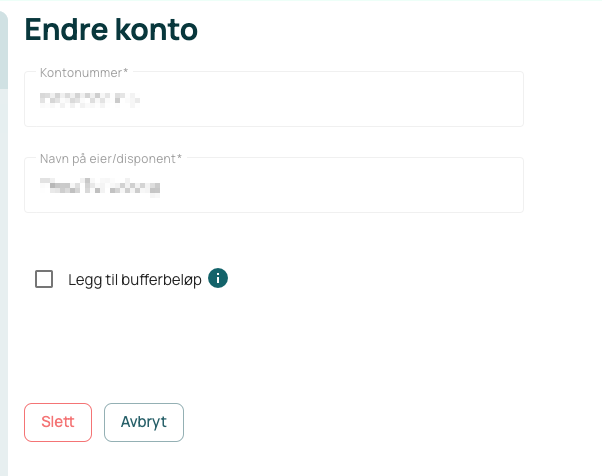The image size is (602, 476).
Task: Place cursor in the blurred owner name
Action: pyautogui.click(x=100, y=187)
